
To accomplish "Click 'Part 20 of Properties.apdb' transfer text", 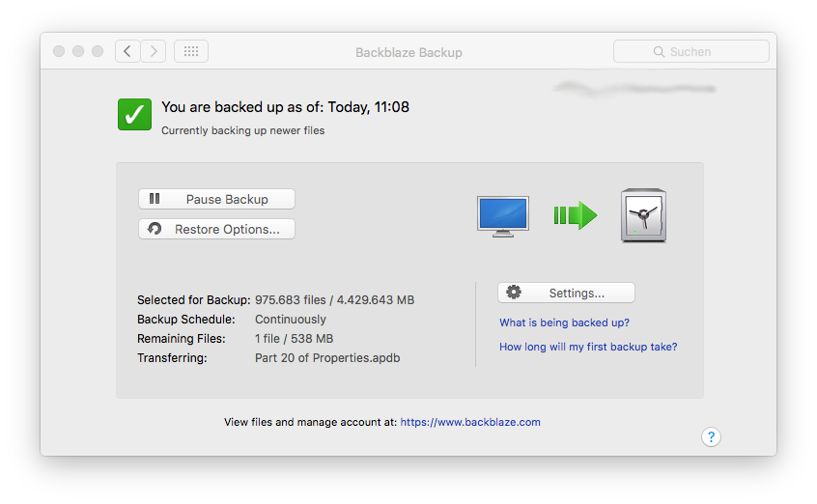I will [x=327, y=358].
